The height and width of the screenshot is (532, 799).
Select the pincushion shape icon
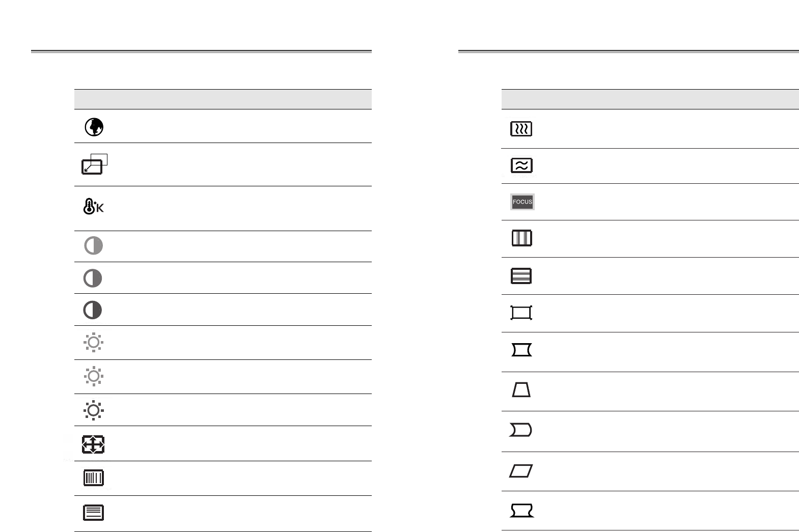tap(521, 350)
